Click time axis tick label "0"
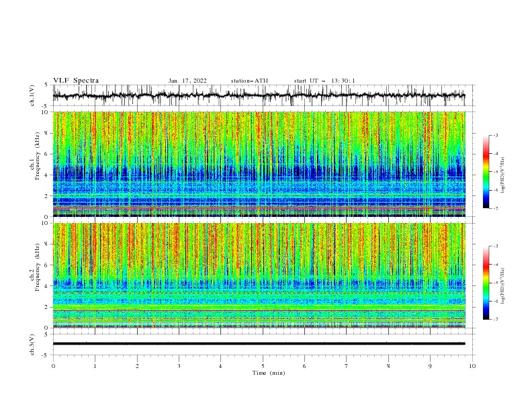 [53, 366]
